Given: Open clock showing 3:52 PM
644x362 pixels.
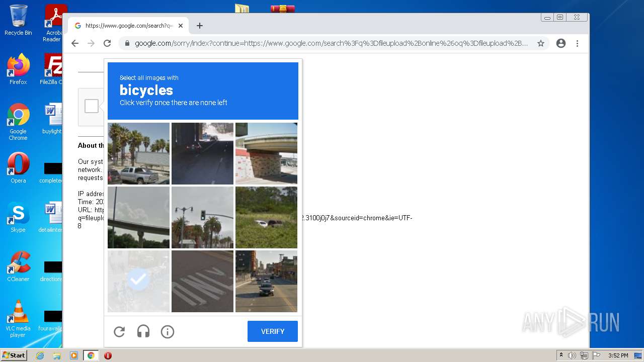Looking at the screenshot, I should 618,355.
